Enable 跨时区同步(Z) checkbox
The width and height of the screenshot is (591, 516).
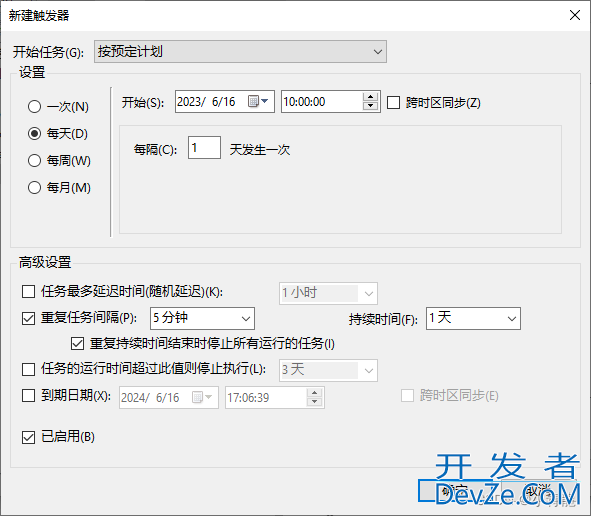pyautogui.click(x=393, y=103)
